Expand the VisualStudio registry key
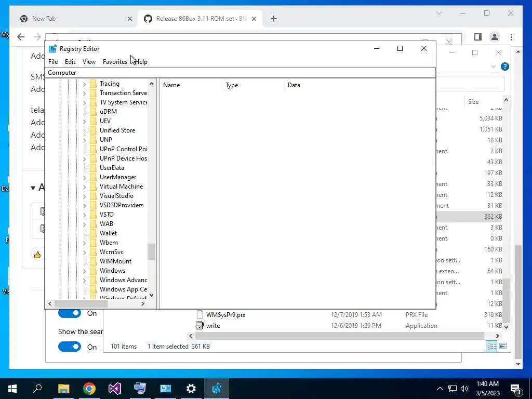The height and width of the screenshot is (399, 532). pos(84,196)
